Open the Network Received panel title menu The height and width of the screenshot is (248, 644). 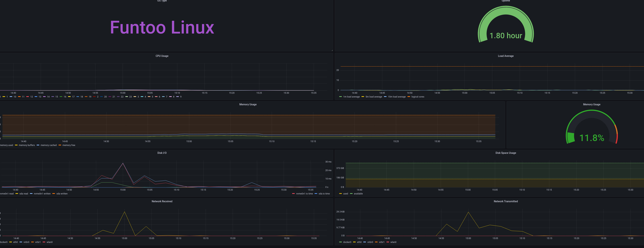click(162, 201)
